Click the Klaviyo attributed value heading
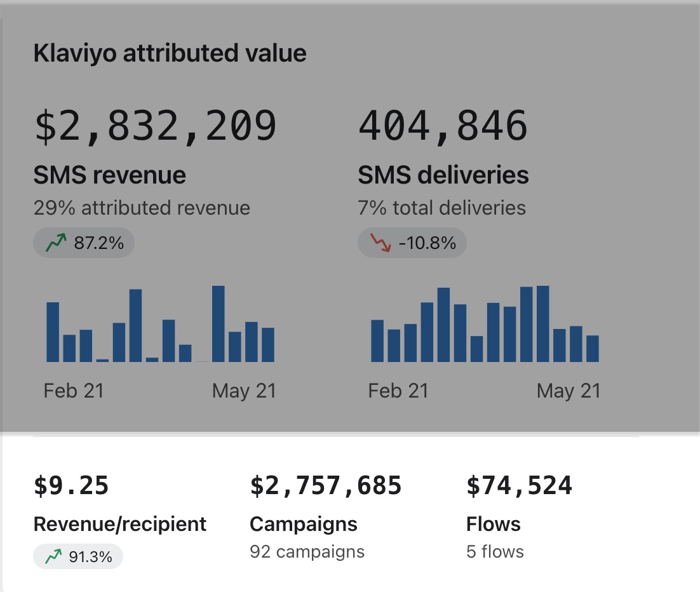This screenshot has height=597, width=700. click(170, 53)
